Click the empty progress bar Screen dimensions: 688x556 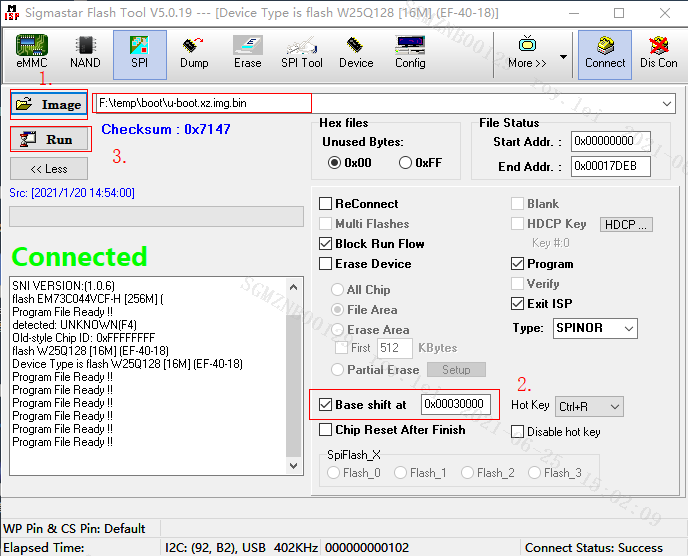tap(156, 216)
